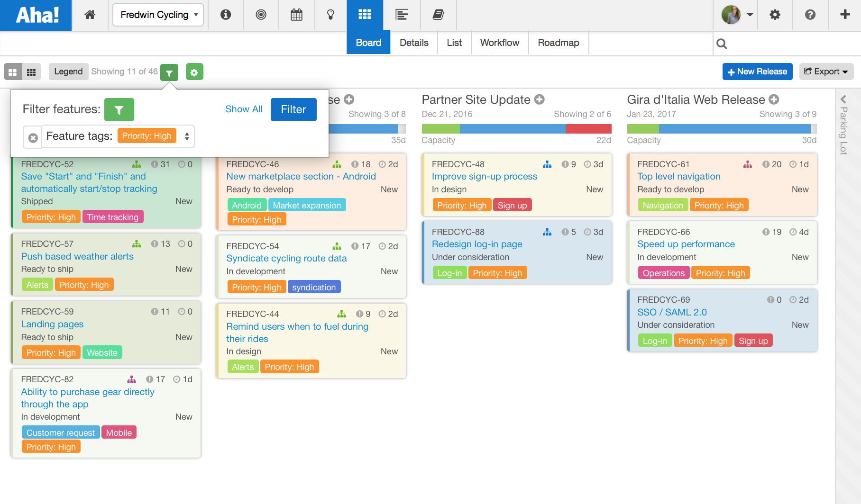The width and height of the screenshot is (861, 504).
Task: Open the green board customization gear icon
Action: click(194, 72)
